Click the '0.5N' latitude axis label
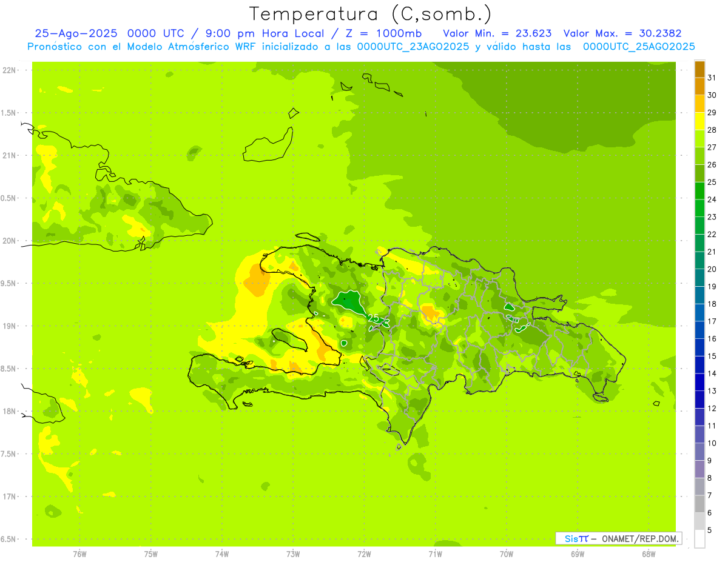Viewport: 728px width, 562px height. [8, 198]
